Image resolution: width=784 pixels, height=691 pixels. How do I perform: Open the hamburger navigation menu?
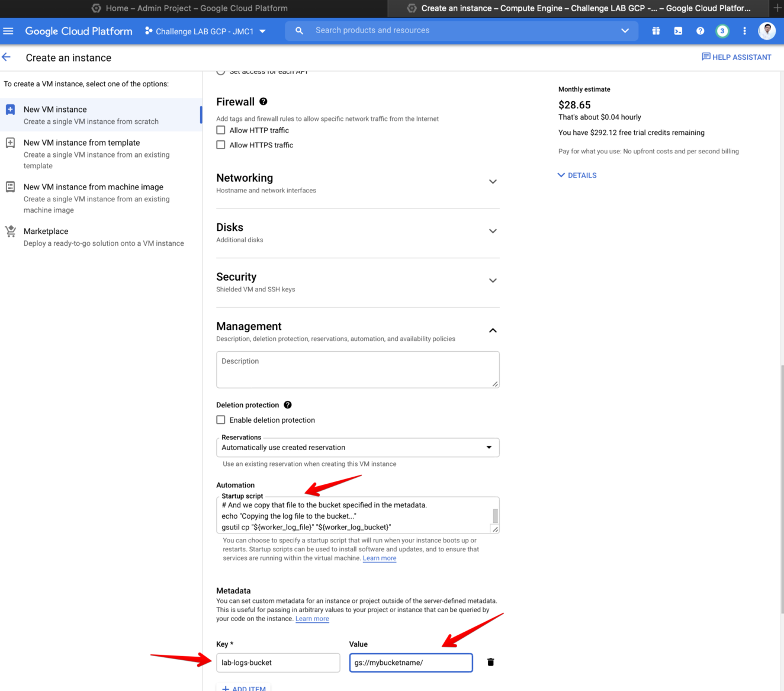[x=8, y=31]
